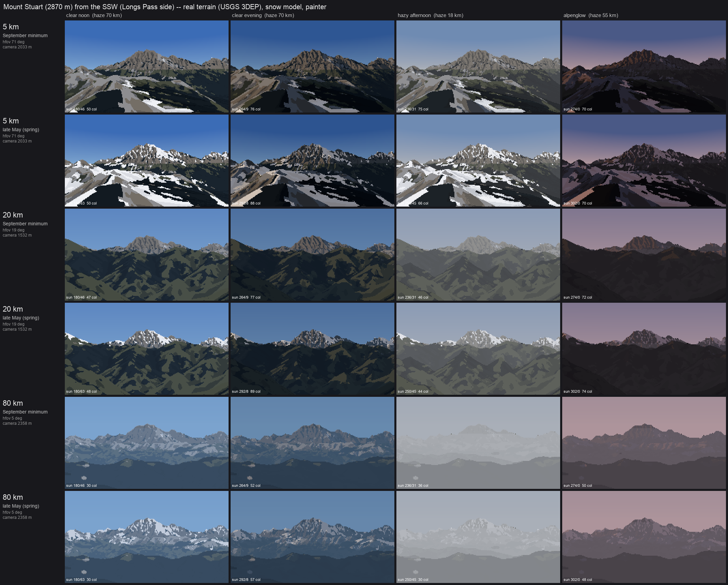728x585 pixels.
Task: Select the 5 km late May hazy afternoon render
Action: point(478,161)
